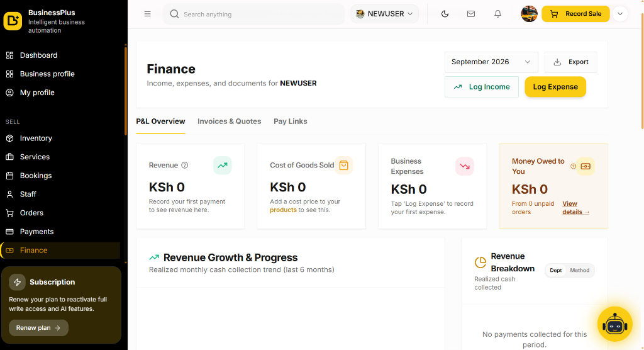Image resolution: width=644 pixels, height=350 pixels.
Task: Toggle the hamburger sidebar menu
Action: click(147, 14)
